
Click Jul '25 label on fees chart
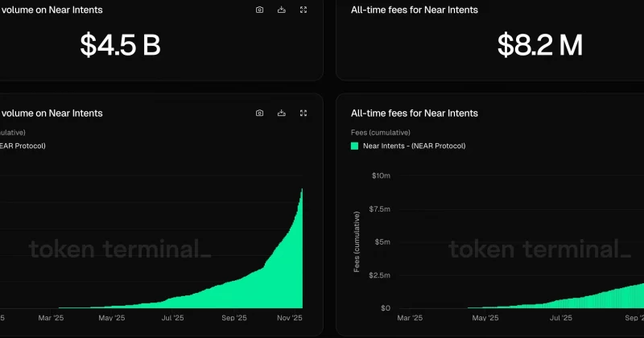click(560, 318)
